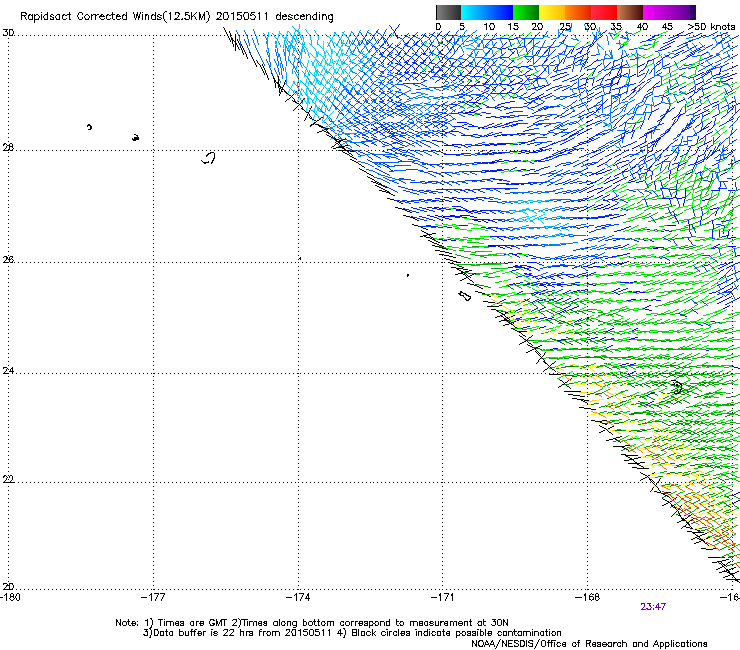Click the legend tick label 25
This screenshot has height=650, width=740.
pos(565,27)
